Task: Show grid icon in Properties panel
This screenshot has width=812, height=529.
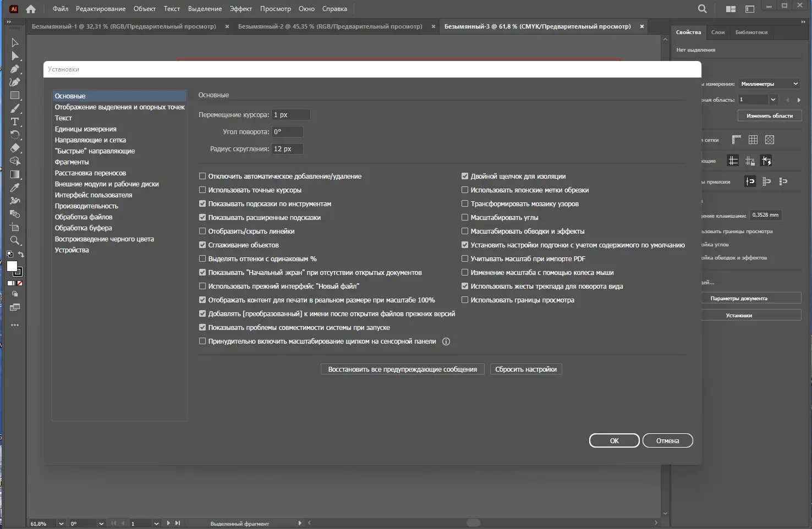Action: click(x=753, y=140)
